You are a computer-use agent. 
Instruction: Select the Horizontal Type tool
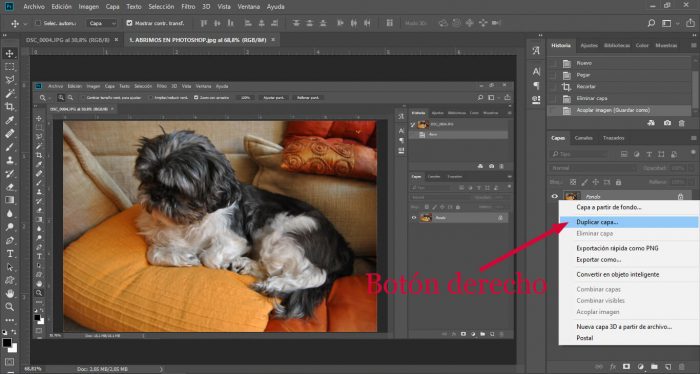(9, 253)
